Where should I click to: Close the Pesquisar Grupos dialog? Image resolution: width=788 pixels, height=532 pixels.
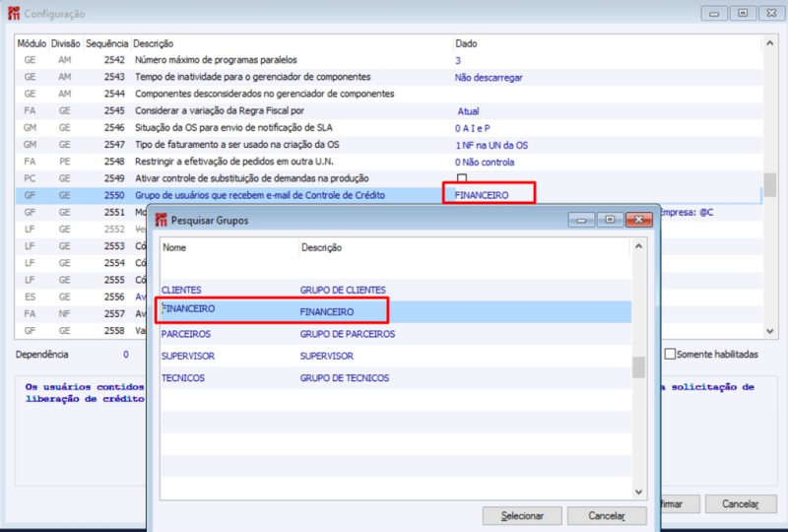click(638, 220)
